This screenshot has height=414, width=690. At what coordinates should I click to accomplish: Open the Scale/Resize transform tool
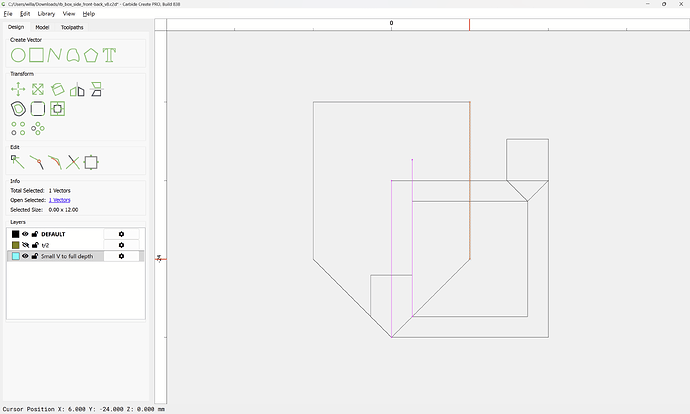37,90
